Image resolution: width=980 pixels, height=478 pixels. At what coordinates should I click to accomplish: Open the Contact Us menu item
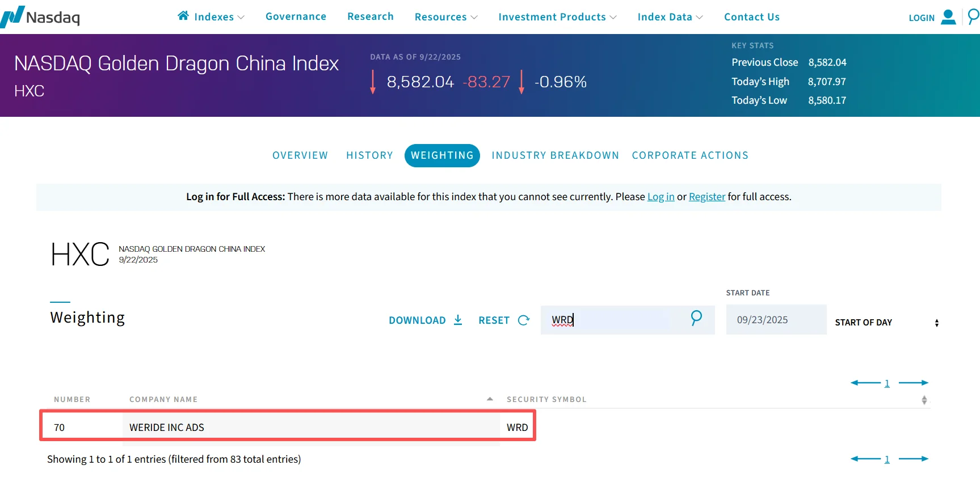pos(752,17)
